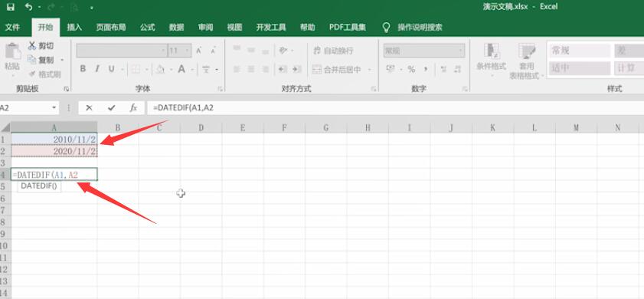This screenshot has width=644, height=299.
Task: Open the font name combo box
Action: coord(121,51)
